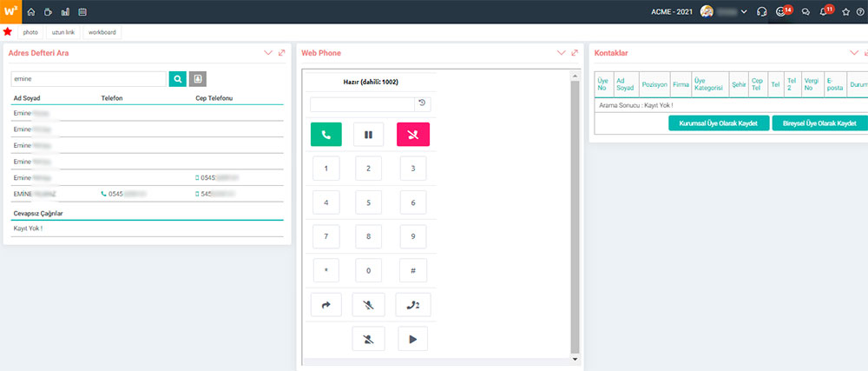Put the call on hold with pause button

click(x=369, y=135)
